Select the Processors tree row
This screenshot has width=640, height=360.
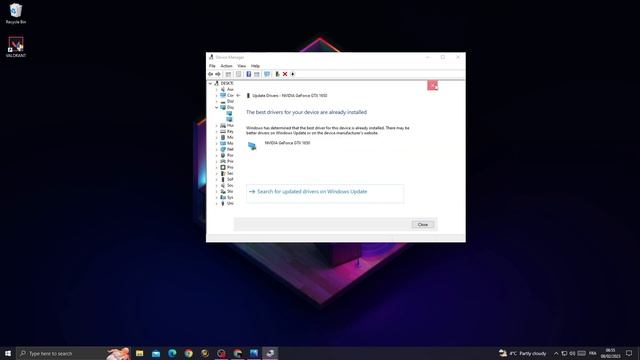point(227,167)
